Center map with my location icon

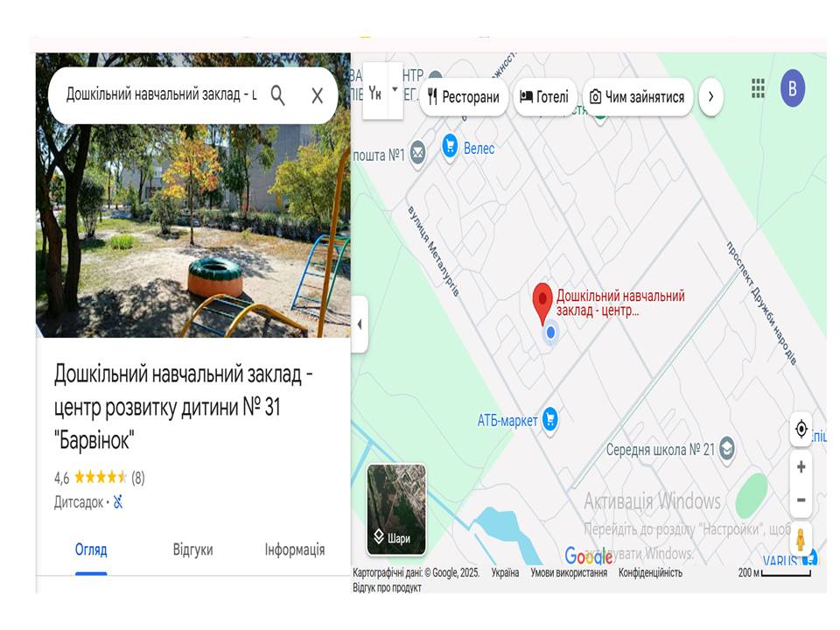point(801,429)
